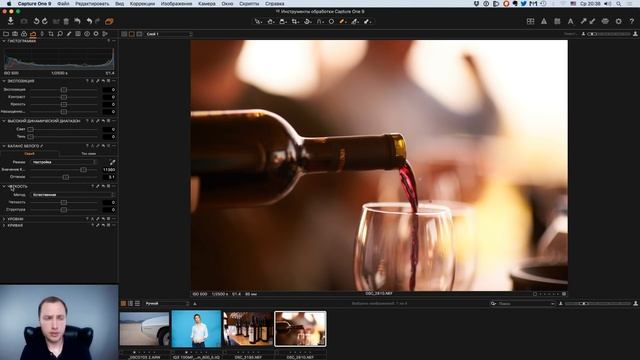The image size is (640, 360).
Task: Click macOS Spotlight search icon
Action: (619, 4)
